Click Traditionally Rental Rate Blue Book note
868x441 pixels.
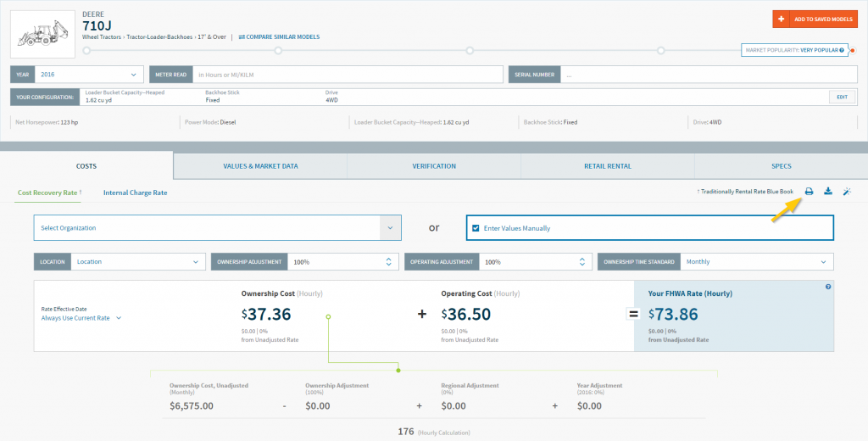(745, 192)
